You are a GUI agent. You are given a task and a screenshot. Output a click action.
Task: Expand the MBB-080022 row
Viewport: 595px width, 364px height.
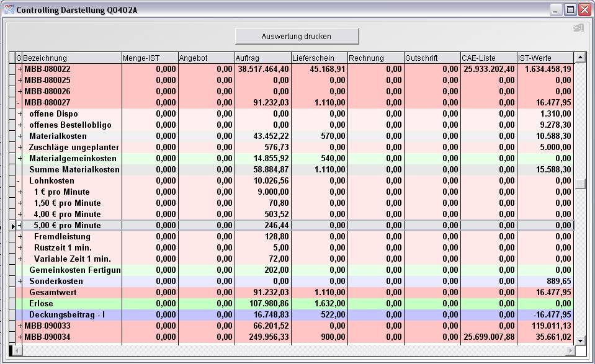(19, 69)
